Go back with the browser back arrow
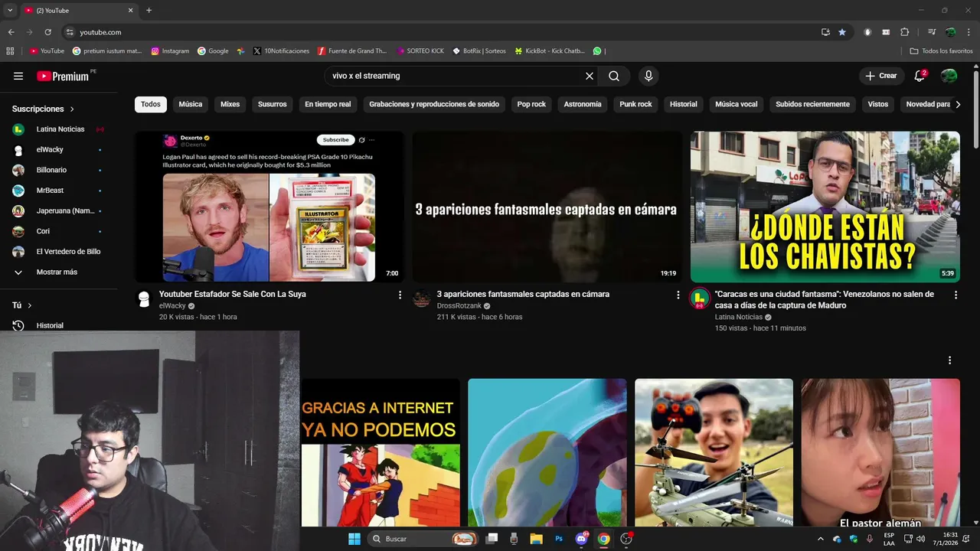 click(x=11, y=32)
